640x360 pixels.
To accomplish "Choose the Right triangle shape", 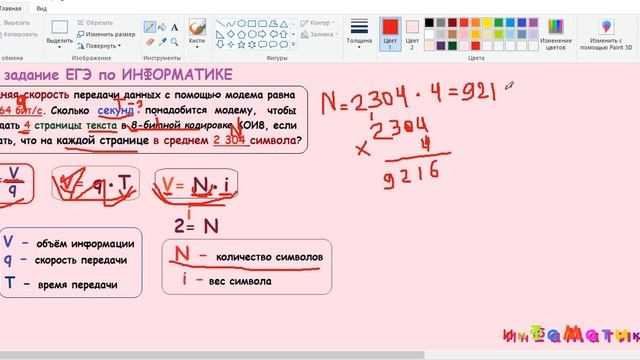I will pyautogui.click(x=220, y=34).
